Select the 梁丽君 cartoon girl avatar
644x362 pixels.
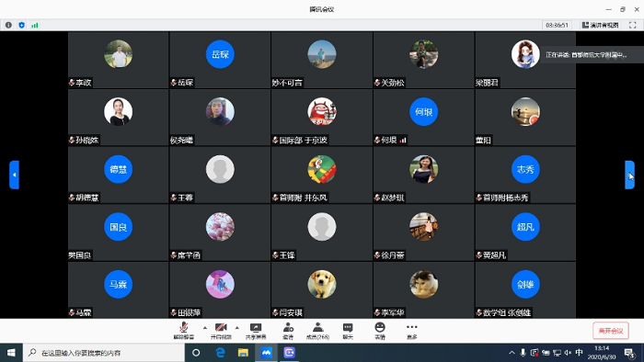pos(525,54)
